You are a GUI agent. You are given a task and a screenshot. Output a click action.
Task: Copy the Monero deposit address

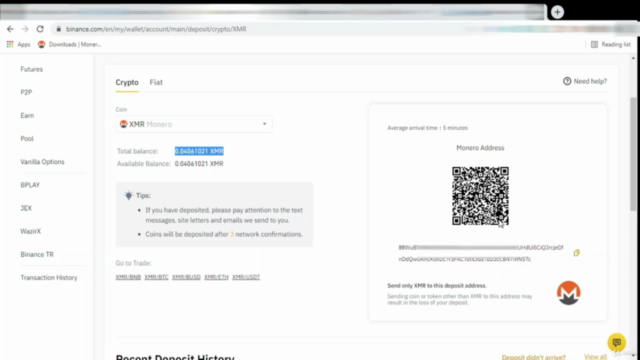click(576, 253)
